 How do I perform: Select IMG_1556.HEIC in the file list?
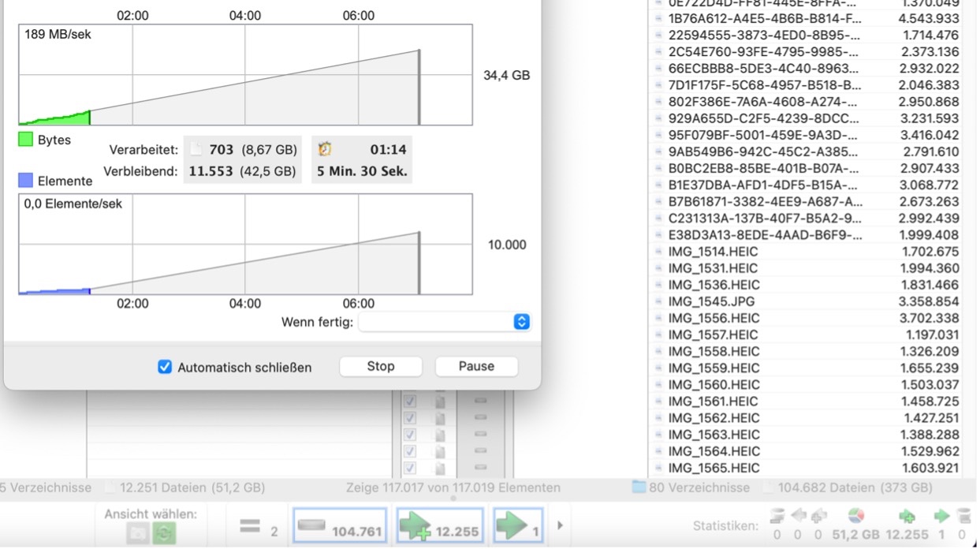(x=714, y=319)
